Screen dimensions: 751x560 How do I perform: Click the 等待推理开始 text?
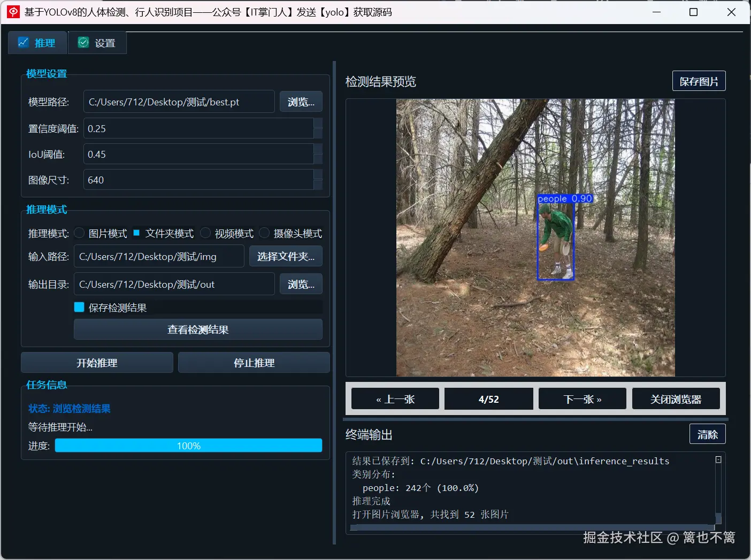pos(60,427)
